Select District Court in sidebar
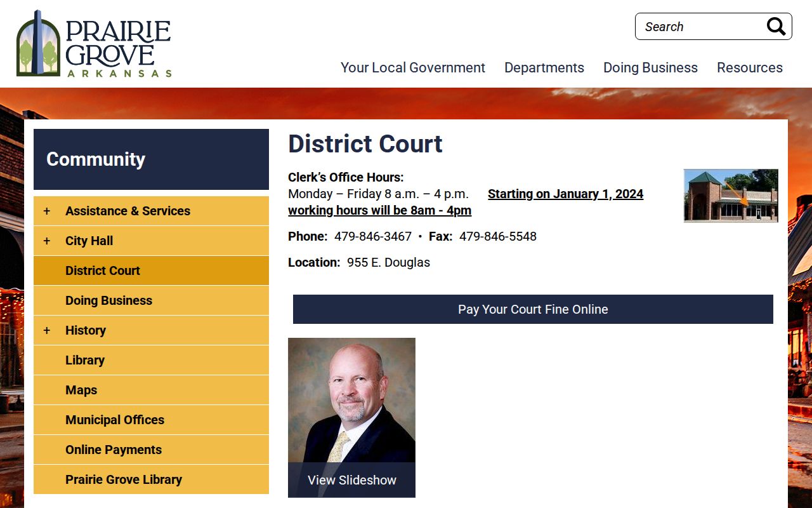 [x=151, y=271]
